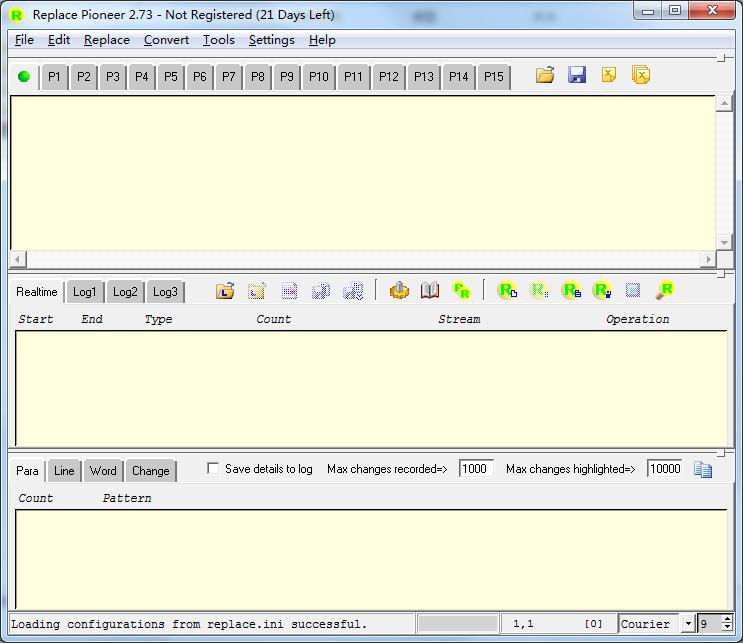The image size is (743, 643).
Task: Click editor vertical scrollbar down arrow
Action: (x=724, y=242)
